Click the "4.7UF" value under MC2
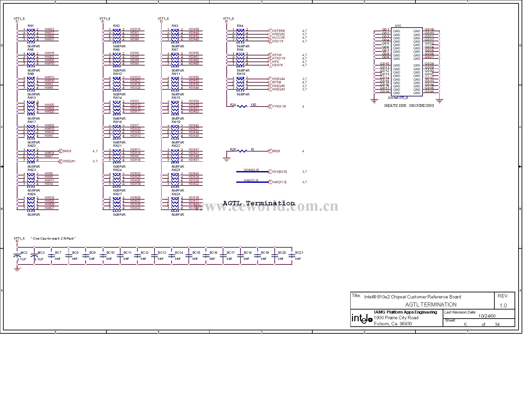 pyautogui.click(x=21, y=259)
